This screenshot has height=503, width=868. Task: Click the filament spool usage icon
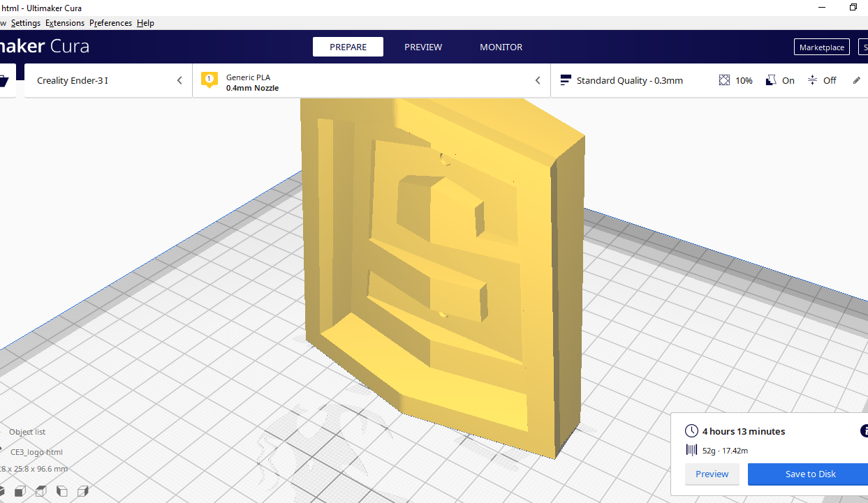point(691,450)
